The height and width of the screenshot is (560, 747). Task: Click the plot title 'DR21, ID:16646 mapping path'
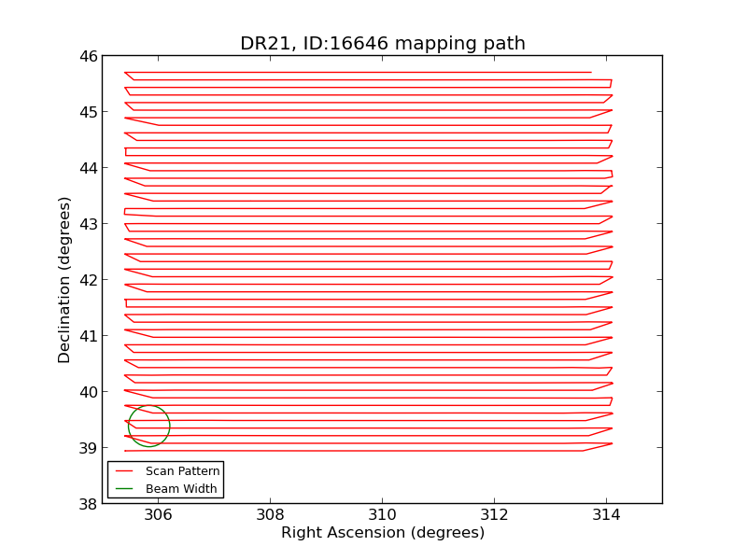(383, 43)
